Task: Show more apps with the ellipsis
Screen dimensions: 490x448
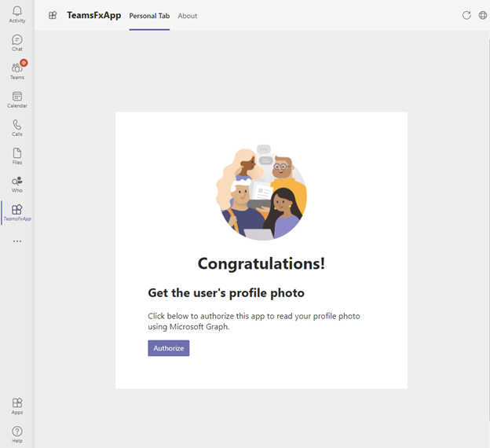Action: click(x=17, y=241)
